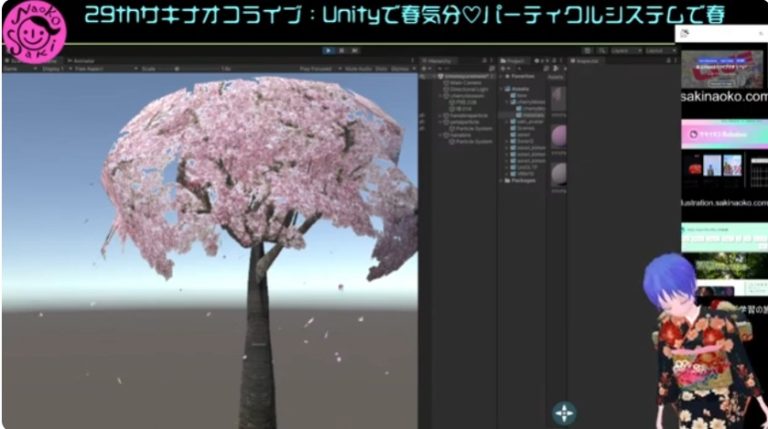Switch to the Animator tab
768x429 pixels.
(x=81, y=61)
